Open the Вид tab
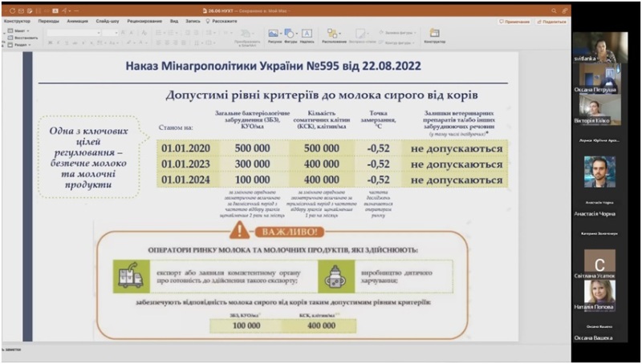The width and height of the screenshot is (642, 364). pos(174,21)
